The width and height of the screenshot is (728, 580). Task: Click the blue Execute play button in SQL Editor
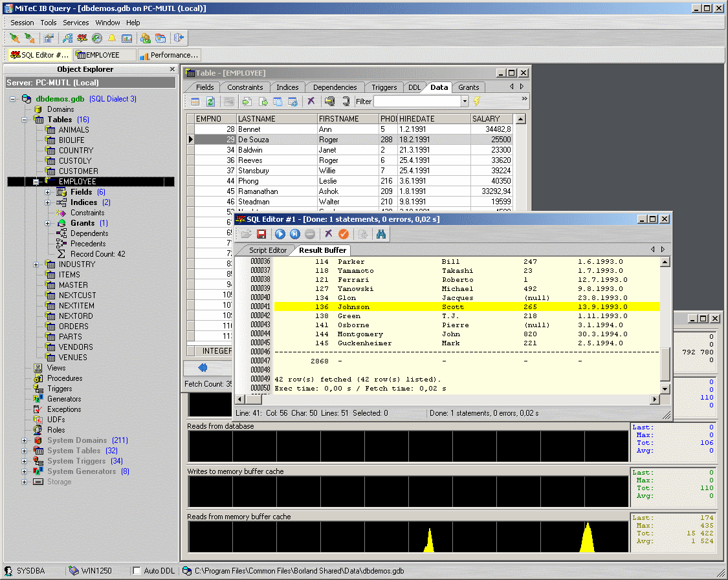pyautogui.click(x=280, y=234)
